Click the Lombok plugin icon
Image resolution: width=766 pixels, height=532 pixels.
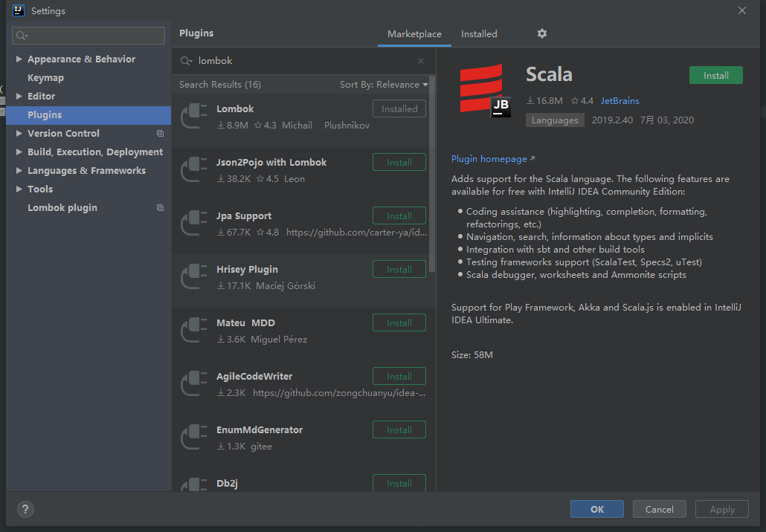[x=194, y=116]
